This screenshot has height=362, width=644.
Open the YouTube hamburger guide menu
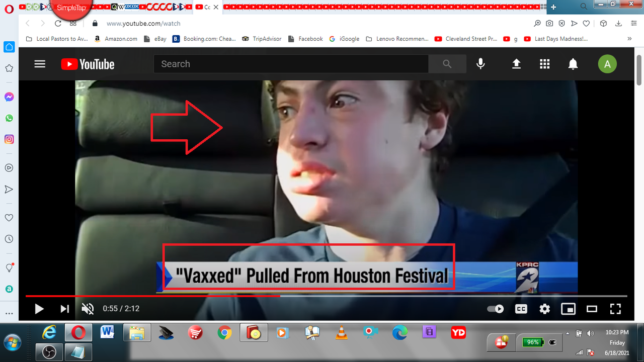[x=40, y=64]
